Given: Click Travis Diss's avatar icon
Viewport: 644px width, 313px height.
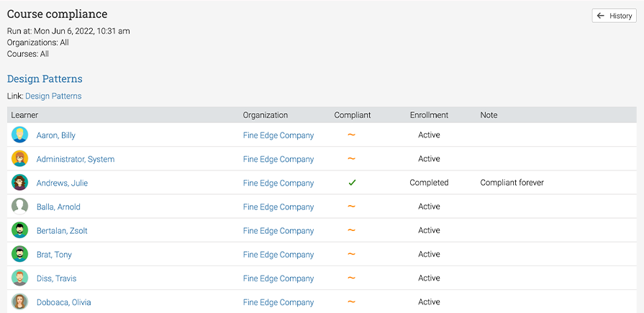Looking at the screenshot, I should point(19,278).
